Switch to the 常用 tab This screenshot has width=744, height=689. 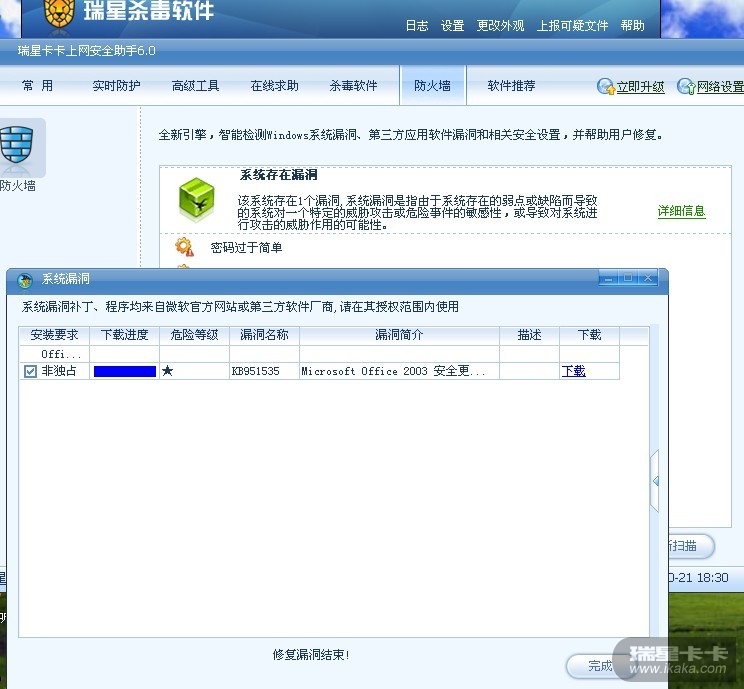tap(37, 86)
